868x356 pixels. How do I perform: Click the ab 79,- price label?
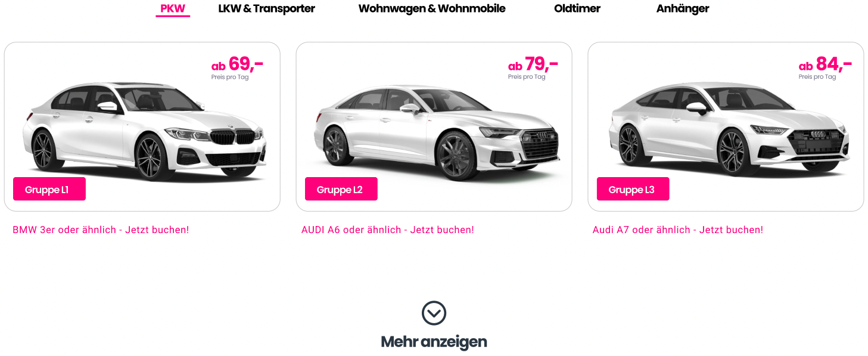pos(533,64)
